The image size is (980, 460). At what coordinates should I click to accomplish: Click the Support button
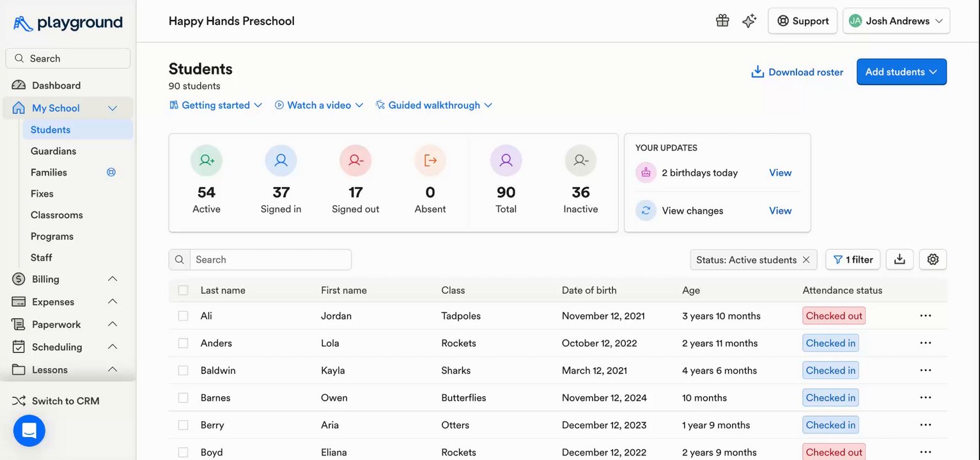802,21
